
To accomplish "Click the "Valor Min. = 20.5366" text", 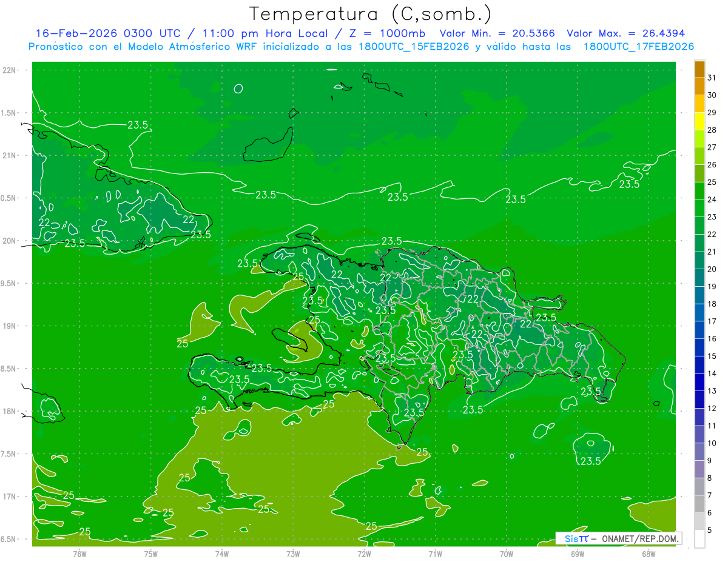I will pos(497,33).
